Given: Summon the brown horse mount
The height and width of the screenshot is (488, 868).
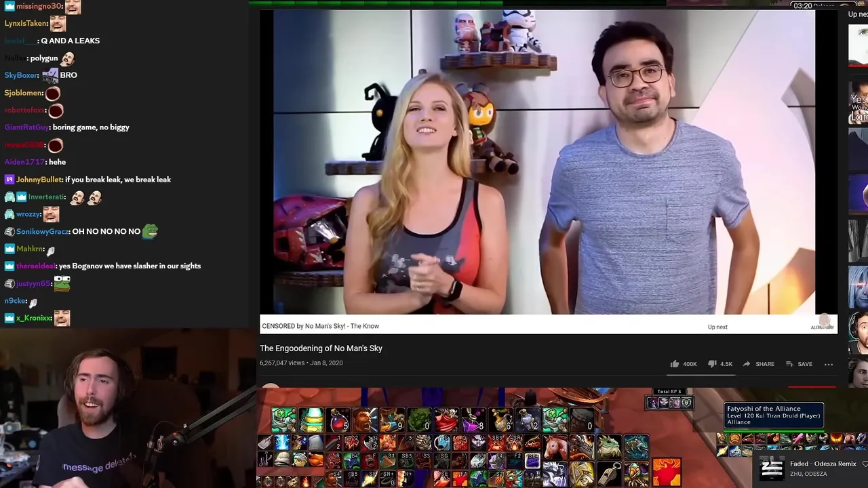Looking at the screenshot, I should coord(555,447).
